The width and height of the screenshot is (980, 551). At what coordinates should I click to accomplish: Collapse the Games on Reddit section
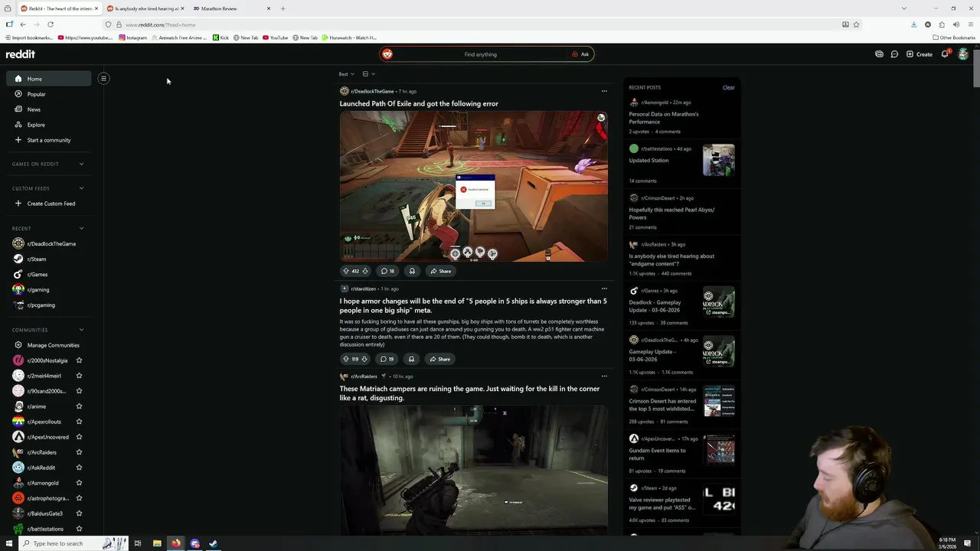coord(81,164)
